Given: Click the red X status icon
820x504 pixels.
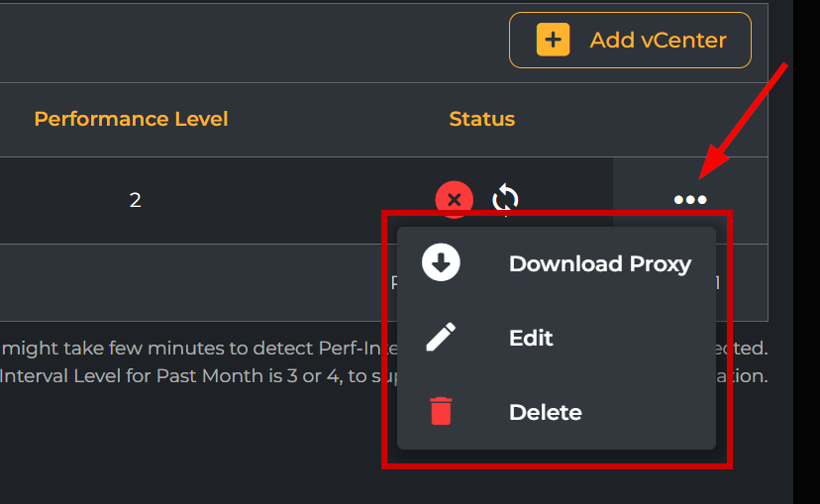Looking at the screenshot, I should tap(454, 200).
